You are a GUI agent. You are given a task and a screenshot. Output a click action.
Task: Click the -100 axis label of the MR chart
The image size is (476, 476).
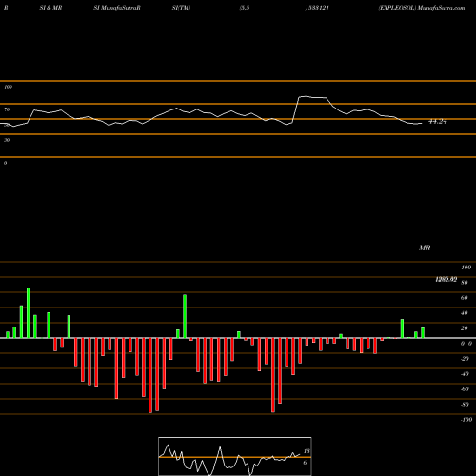[466, 420]
